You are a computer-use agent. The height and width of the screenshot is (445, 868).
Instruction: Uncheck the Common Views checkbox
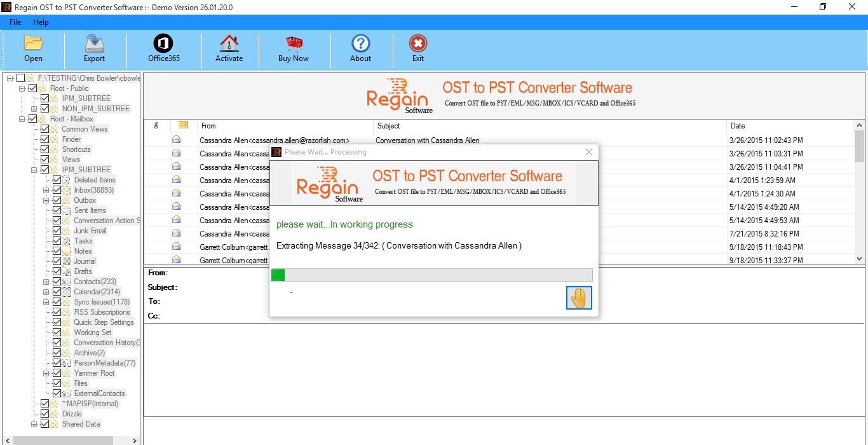pyautogui.click(x=45, y=129)
